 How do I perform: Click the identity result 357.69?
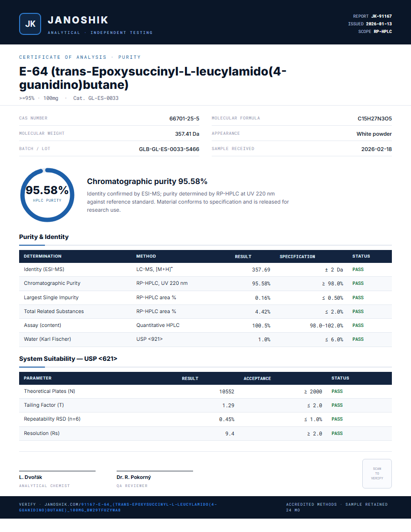click(261, 270)
